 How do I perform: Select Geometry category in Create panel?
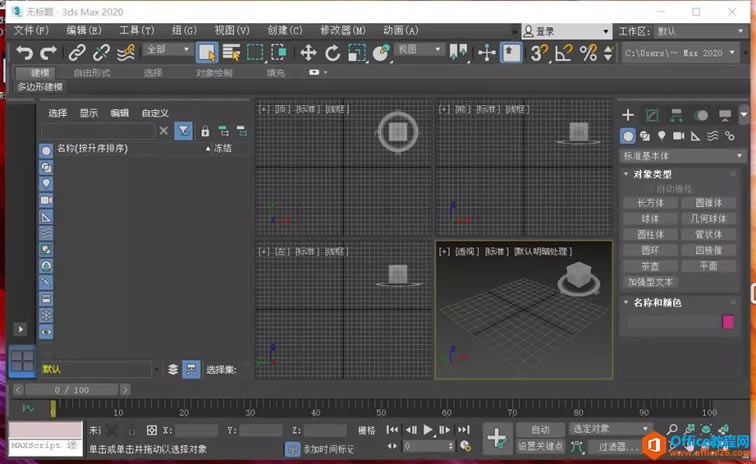[628, 136]
